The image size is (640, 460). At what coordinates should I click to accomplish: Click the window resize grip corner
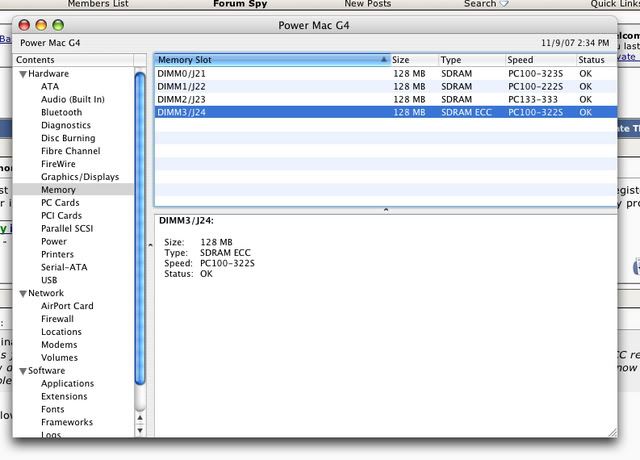point(612,433)
